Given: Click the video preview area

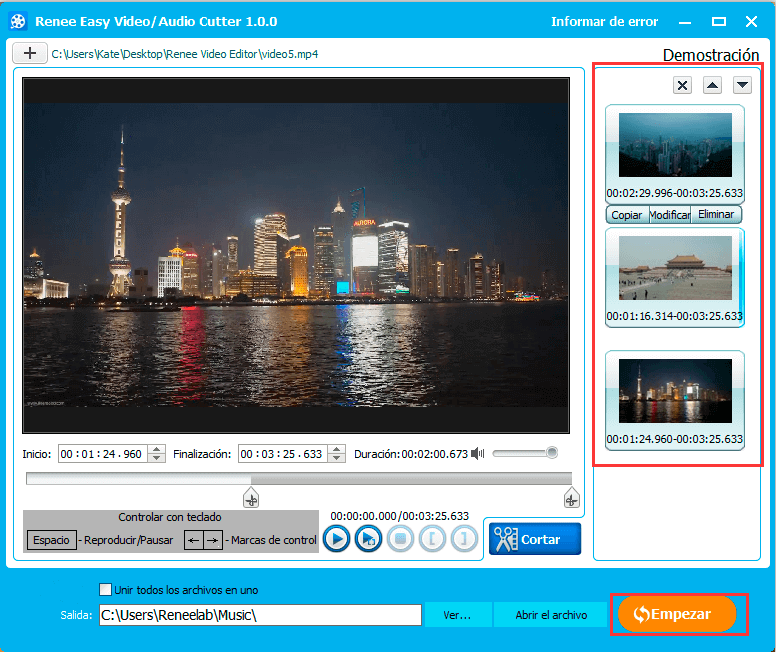Looking at the screenshot, I should (296, 255).
